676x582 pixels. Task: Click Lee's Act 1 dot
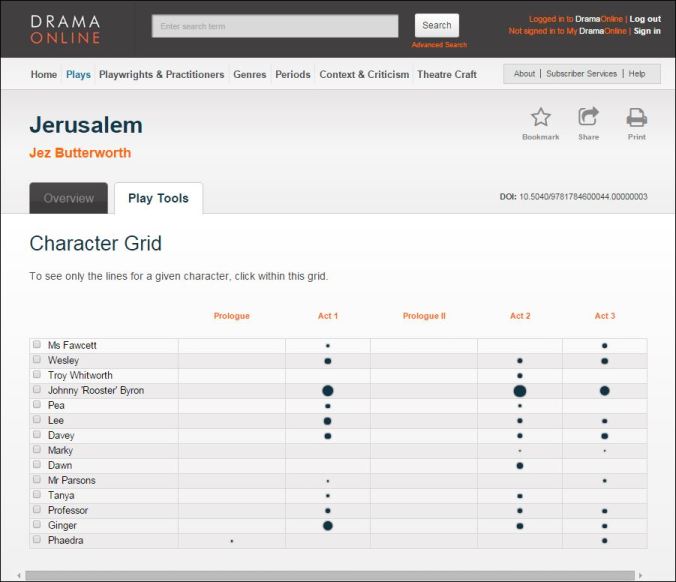[328, 421]
